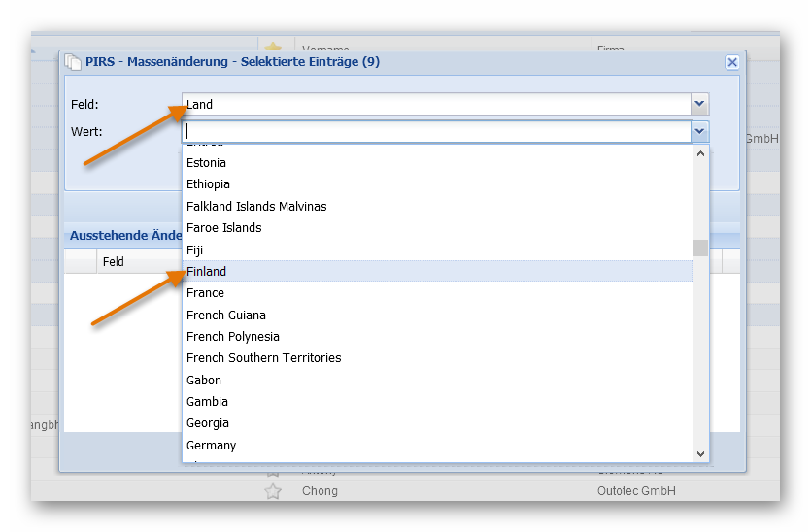Image resolution: width=811 pixels, height=532 pixels.
Task: Collapse the Wert dropdown arrow
Action: [699, 131]
